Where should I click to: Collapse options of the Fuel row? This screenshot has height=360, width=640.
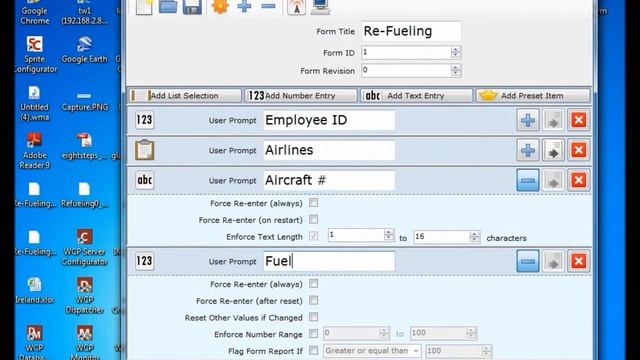pos(528,261)
